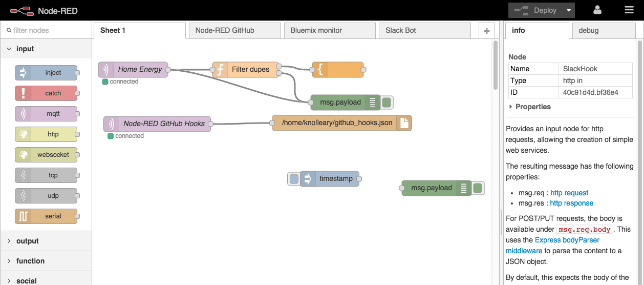Select the Node-RED GitHub Hooks node
Screen dimensions: 644x285
pyautogui.click(x=157, y=124)
